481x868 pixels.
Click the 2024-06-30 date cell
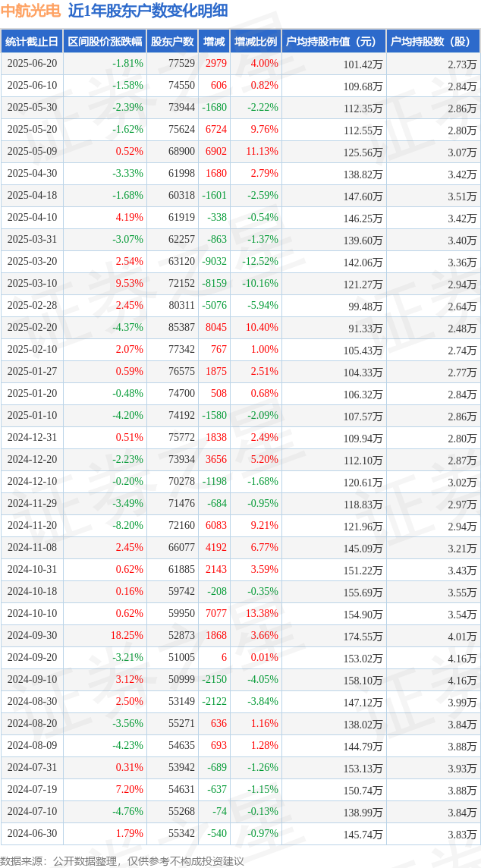pos(32,834)
